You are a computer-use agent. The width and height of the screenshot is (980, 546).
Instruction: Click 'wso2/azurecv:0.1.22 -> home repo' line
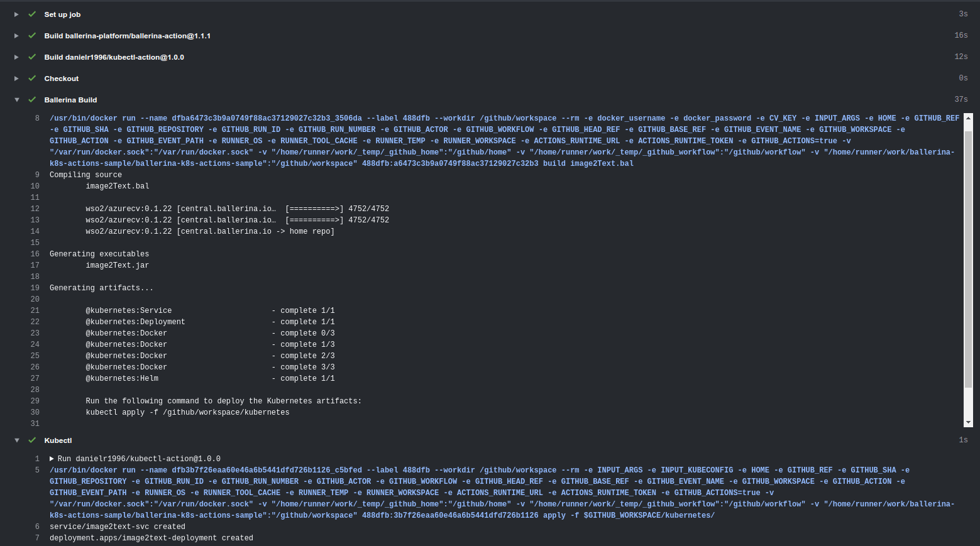tap(210, 231)
